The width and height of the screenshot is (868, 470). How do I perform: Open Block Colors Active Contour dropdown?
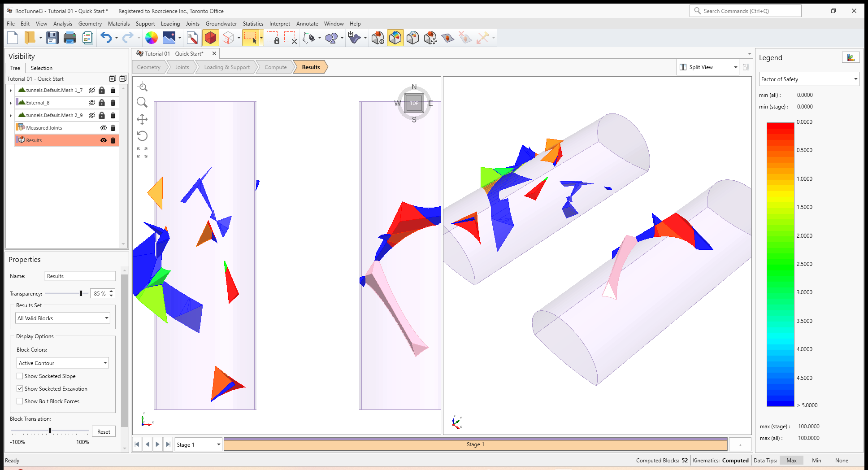(x=63, y=363)
